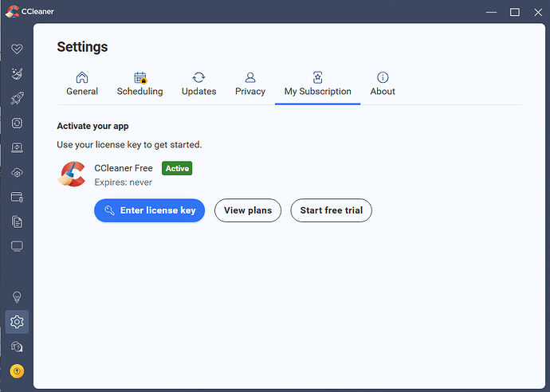Open the Performance Optimizer rocket icon
This screenshot has width=550, height=392.
pyautogui.click(x=17, y=99)
